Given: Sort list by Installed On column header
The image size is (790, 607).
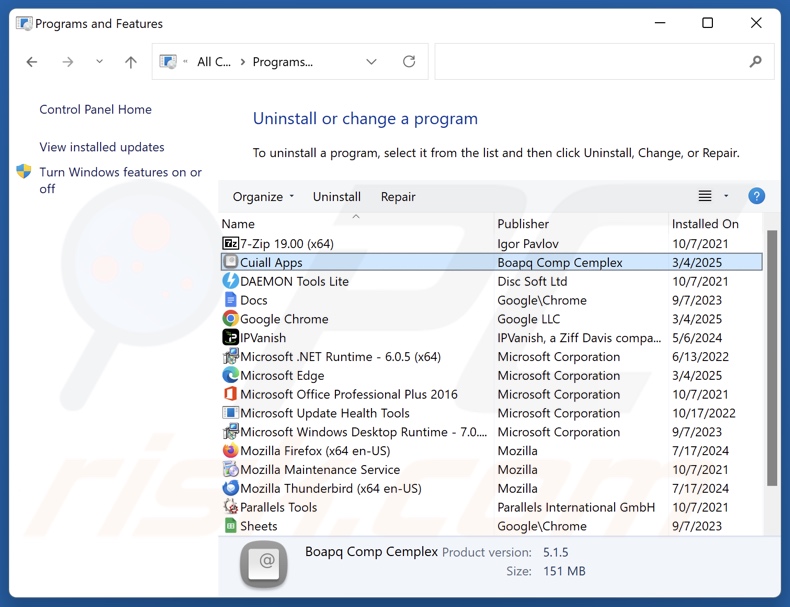Looking at the screenshot, I should (705, 224).
